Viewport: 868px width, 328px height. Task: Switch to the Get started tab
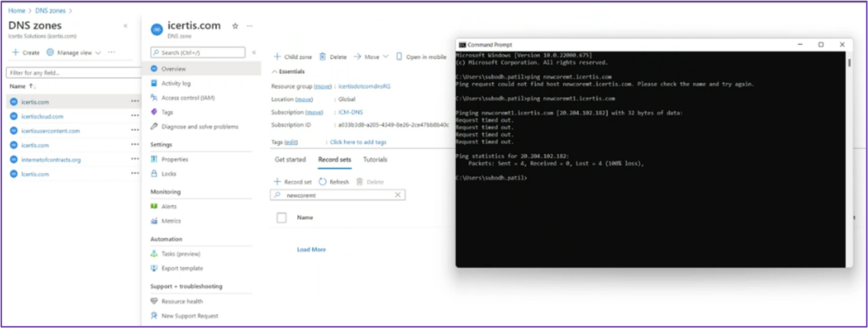pyautogui.click(x=290, y=160)
